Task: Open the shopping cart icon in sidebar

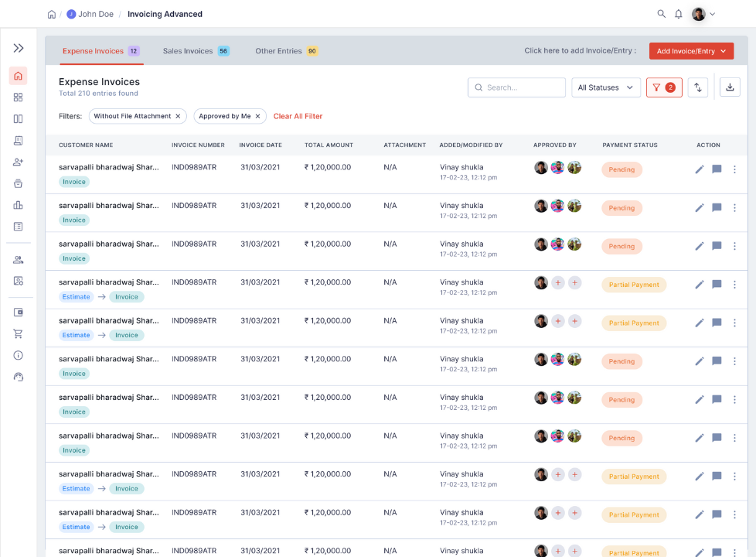Action: pyautogui.click(x=19, y=334)
